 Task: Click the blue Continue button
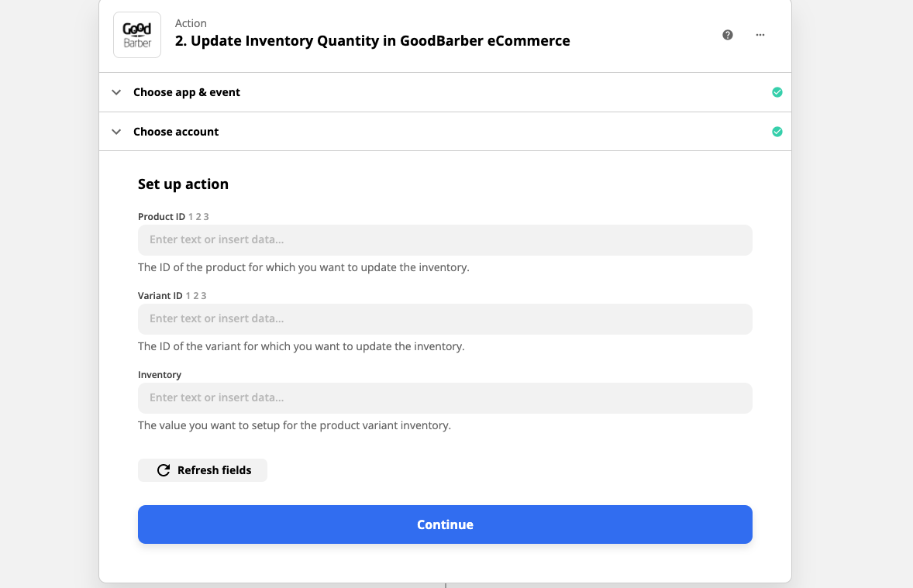(445, 524)
